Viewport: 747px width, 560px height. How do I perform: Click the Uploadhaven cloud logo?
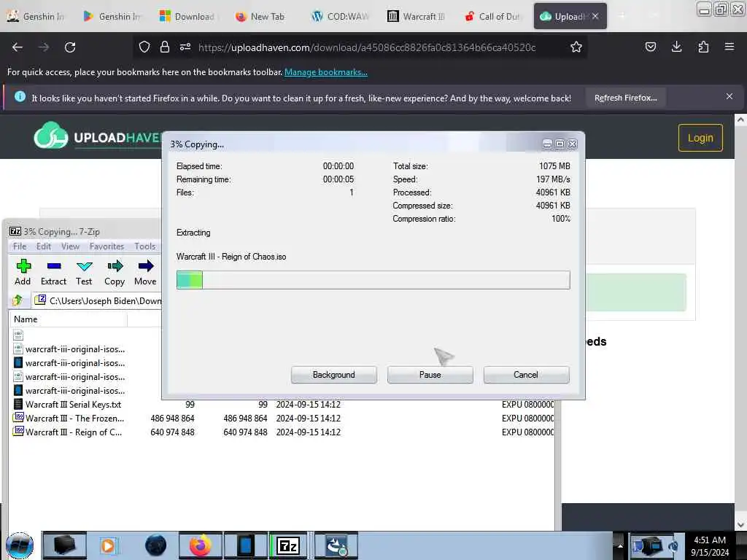(50, 136)
